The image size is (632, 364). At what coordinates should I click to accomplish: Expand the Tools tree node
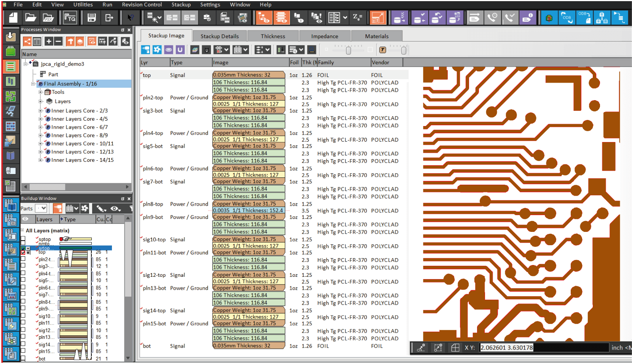click(x=41, y=92)
